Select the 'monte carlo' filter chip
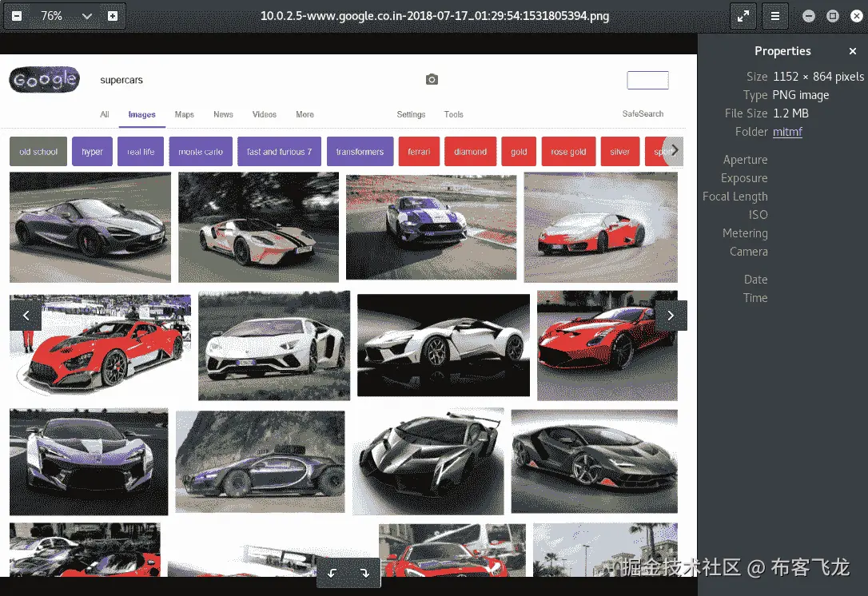 pos(201,152)
